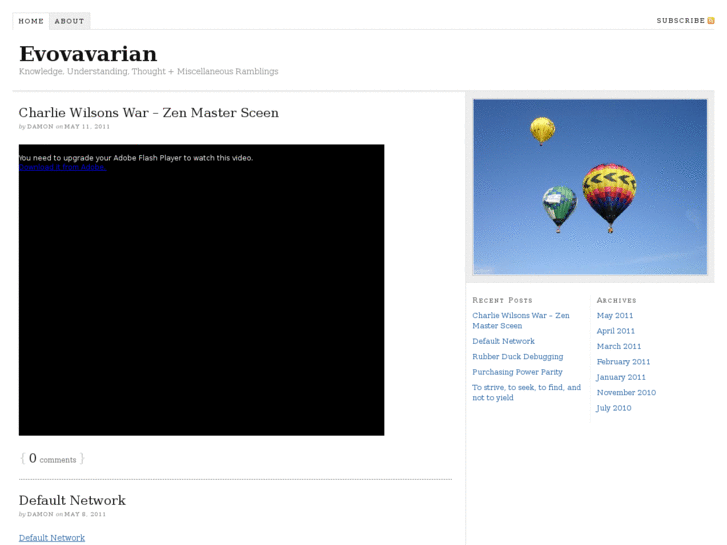The width and height of the screenshot is (727, 545).
Task: Open 0 comments link on first post
Action: click(x=52, y=458)
